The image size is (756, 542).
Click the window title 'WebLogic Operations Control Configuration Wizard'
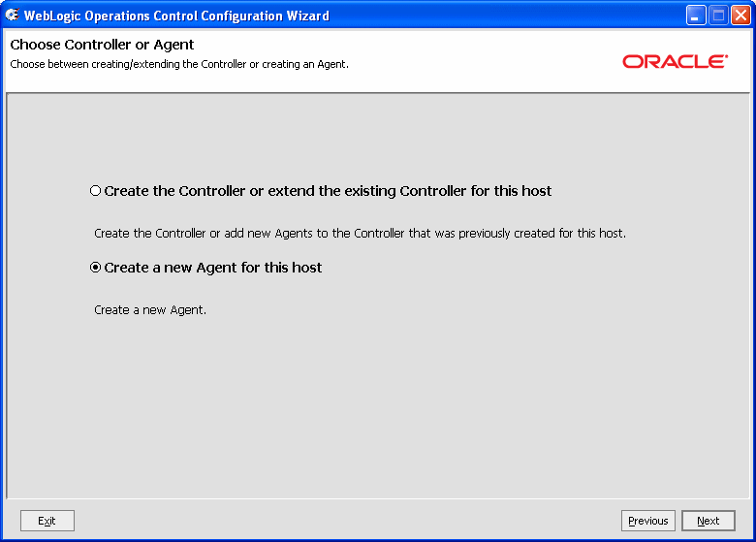pos(176,16)
